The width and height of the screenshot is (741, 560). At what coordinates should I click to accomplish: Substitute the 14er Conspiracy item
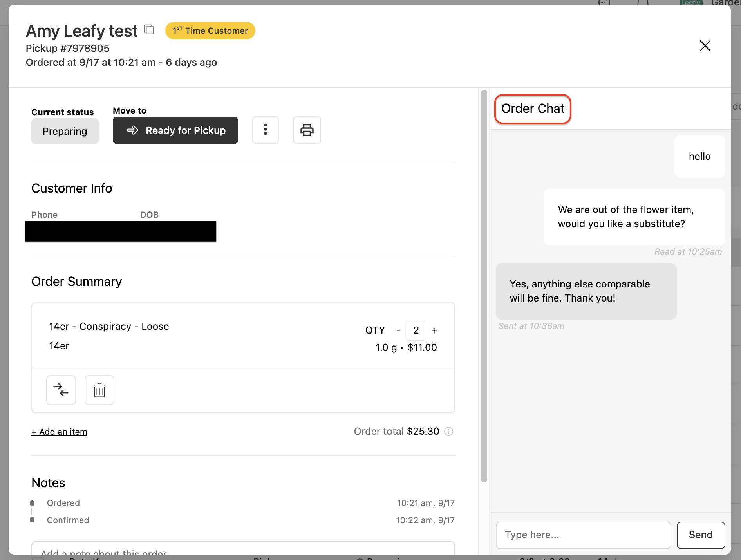pos(61,390)
